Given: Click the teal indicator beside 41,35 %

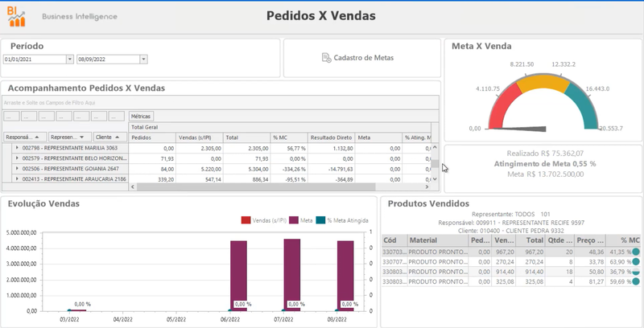Looking at the screenshot, I should [636, 252].
